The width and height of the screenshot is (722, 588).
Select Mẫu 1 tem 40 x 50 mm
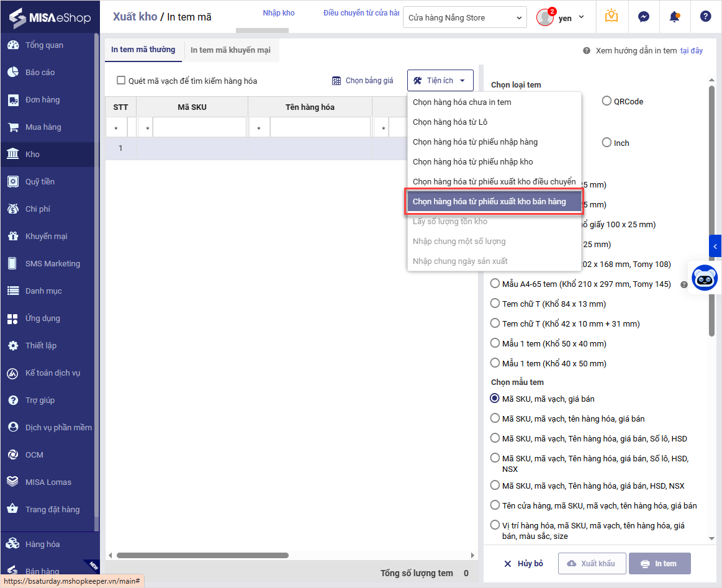495,363
